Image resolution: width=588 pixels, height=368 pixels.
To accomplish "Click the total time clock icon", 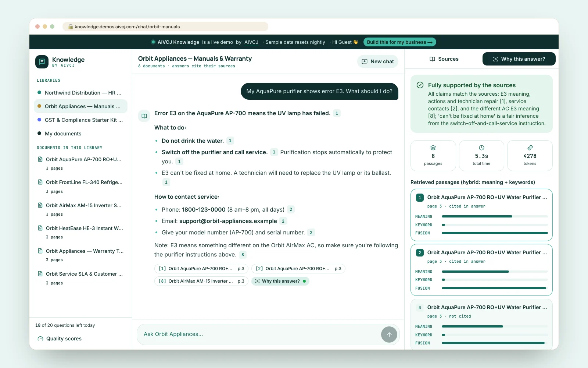I will 481,148.
